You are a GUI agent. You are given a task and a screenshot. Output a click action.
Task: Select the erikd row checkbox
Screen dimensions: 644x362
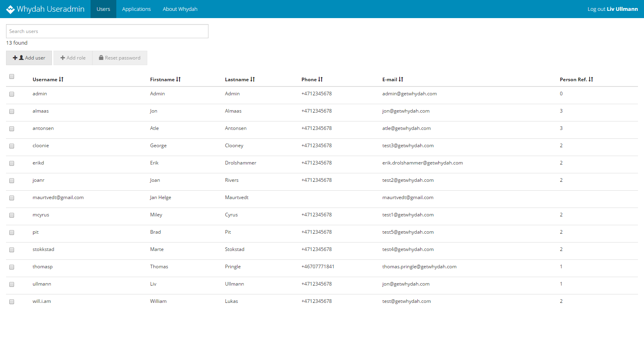tap(12, 163)
